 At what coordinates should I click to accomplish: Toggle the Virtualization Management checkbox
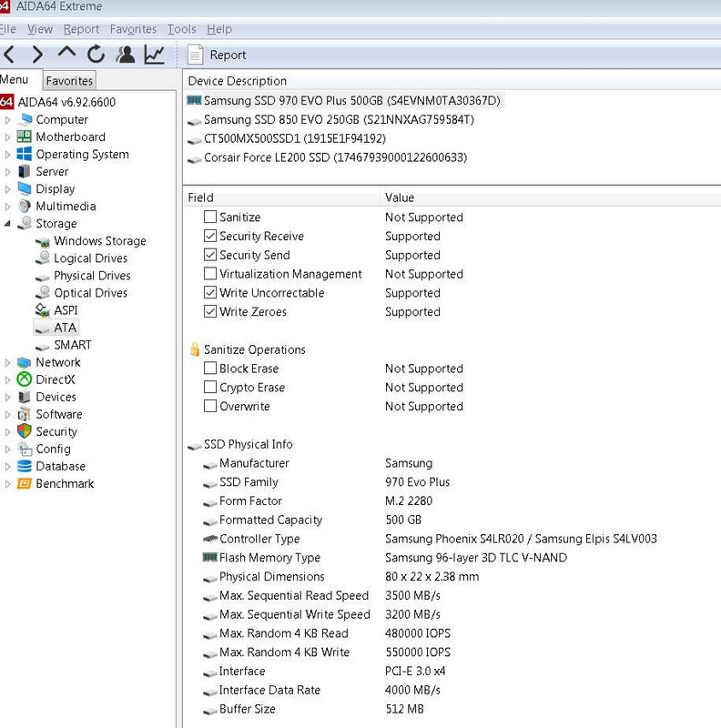pos(210,274)
